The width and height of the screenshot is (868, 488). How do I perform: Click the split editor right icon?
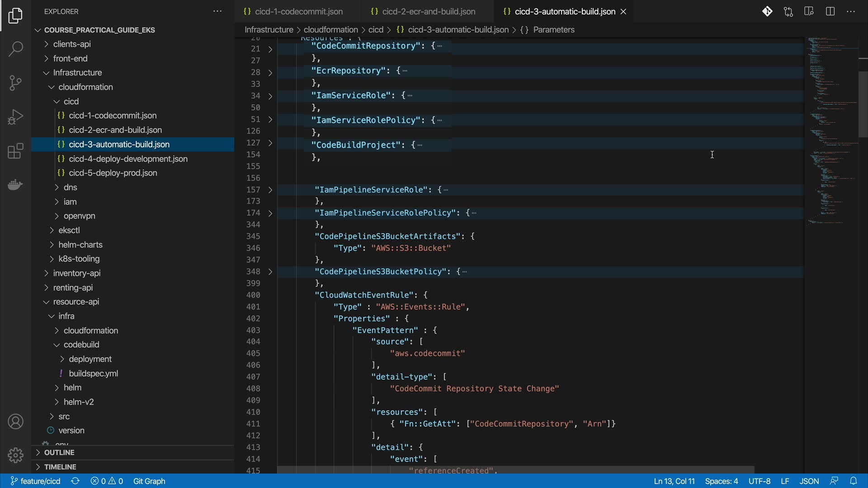point(830,12)
